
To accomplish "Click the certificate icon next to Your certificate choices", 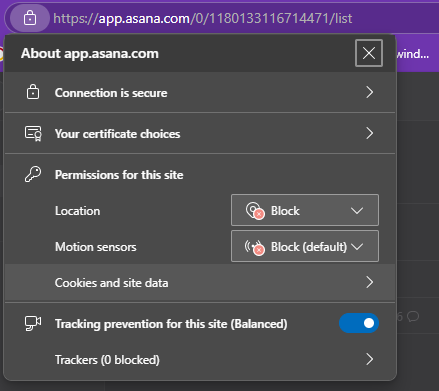I will [33, 134].
